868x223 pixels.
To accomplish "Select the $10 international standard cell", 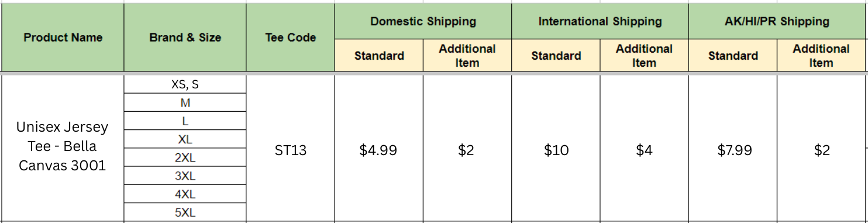I will pyautogui.click(x=556, y=150).
